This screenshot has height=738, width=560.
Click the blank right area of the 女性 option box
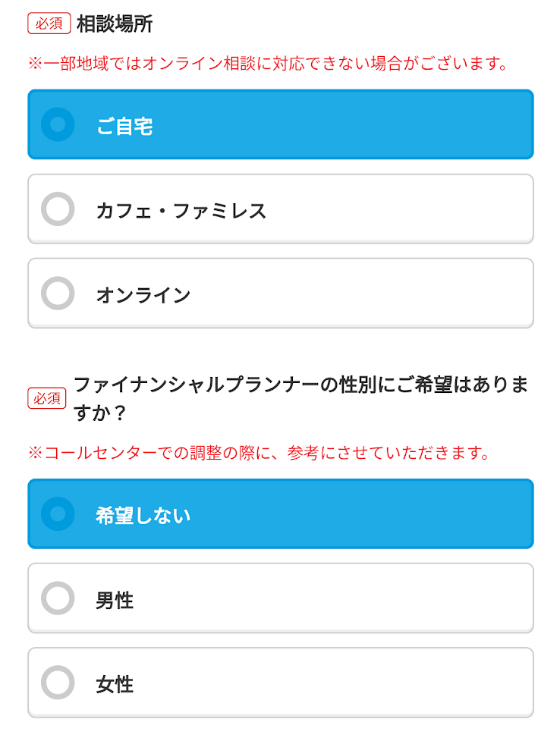pos(417,683)
